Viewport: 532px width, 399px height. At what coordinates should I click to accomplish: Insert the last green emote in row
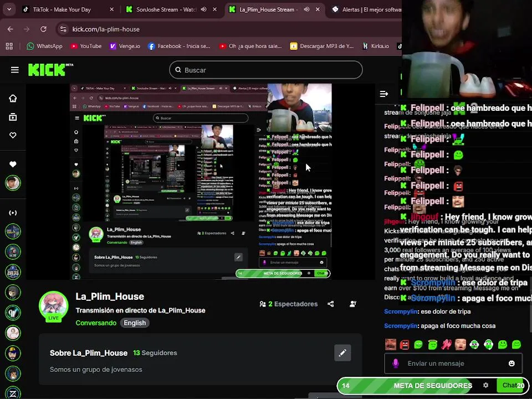[x=516, y=345]
